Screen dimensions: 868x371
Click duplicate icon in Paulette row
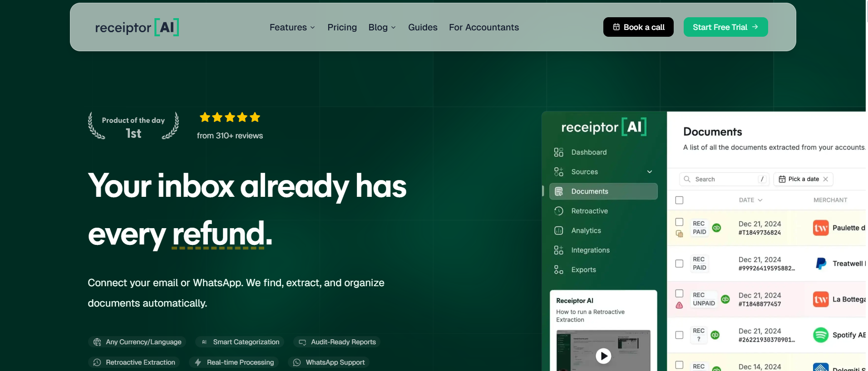[680, 234]
